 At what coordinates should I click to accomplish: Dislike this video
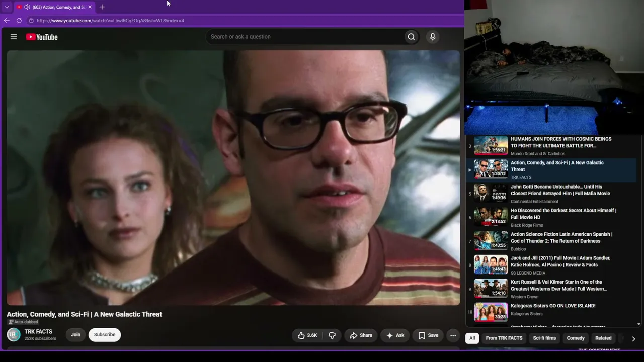pos(332,335)
